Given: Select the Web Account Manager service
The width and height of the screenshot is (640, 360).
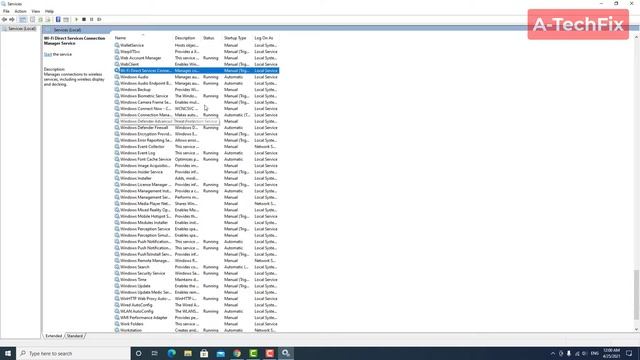Looking at the screenshot, I should point(197,58).
